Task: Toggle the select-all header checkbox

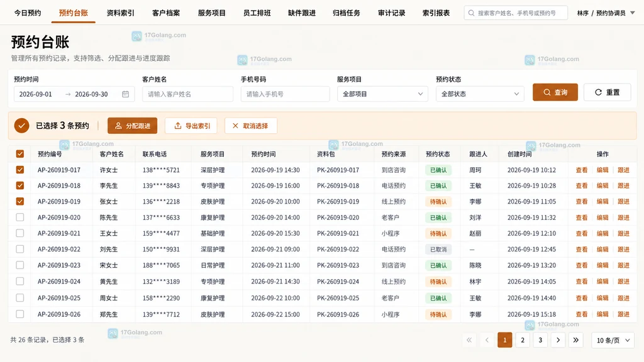Action: tap(19, 154)
